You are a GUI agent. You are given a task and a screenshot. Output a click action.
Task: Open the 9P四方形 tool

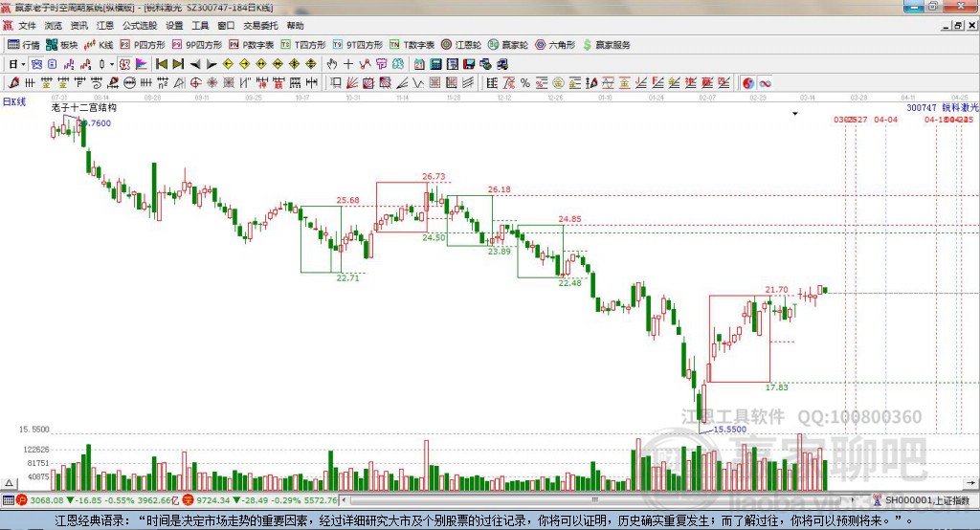coord(197,45)
